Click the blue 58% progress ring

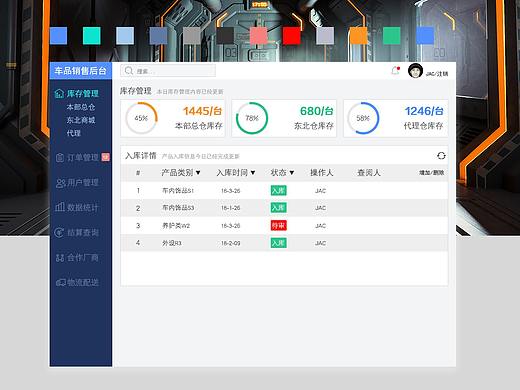[x=363, y=118]
